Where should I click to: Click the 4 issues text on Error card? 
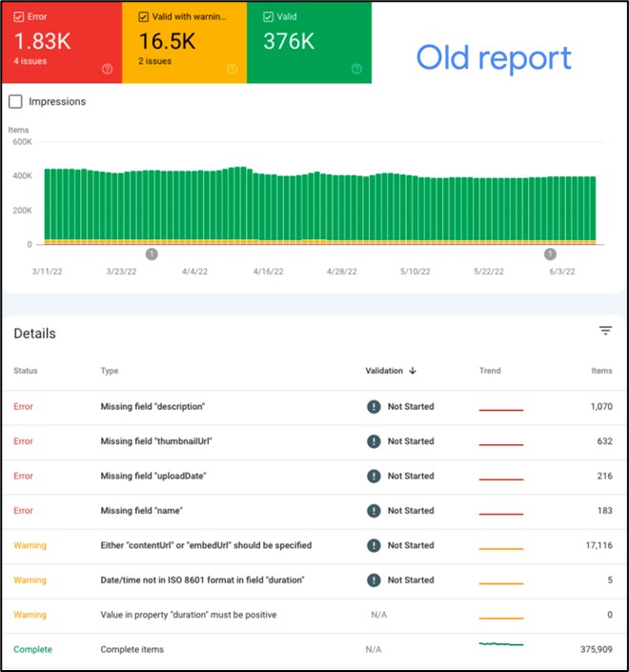click(30, 61)
